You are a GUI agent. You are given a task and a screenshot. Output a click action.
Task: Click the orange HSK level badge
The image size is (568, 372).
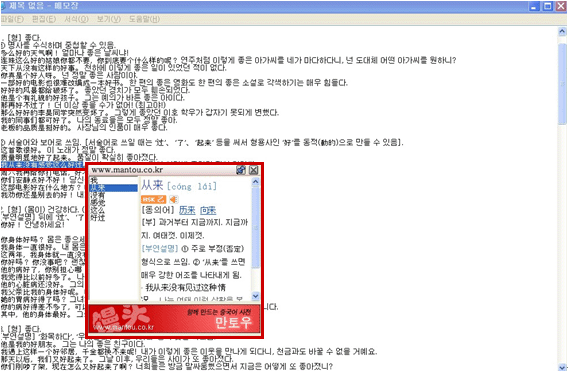[x=154, y=199]
